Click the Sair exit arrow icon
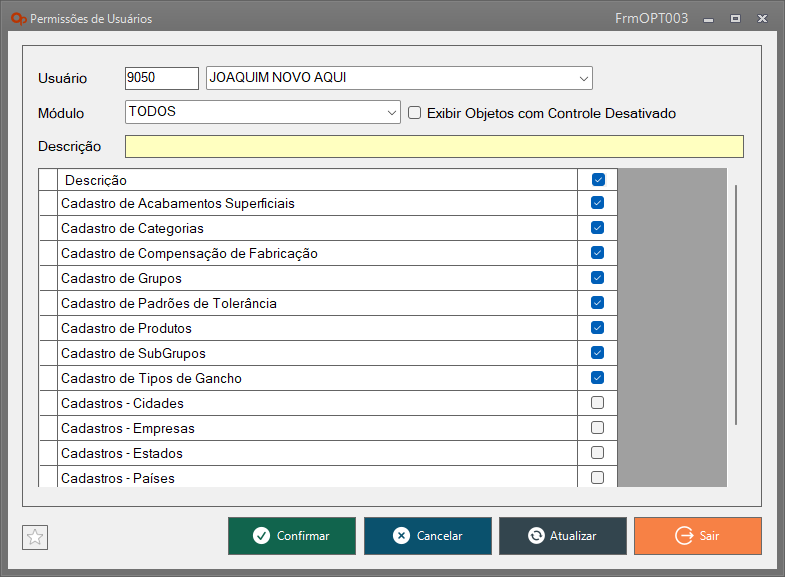Screen dimensions: 785x577 pos(685,536)
